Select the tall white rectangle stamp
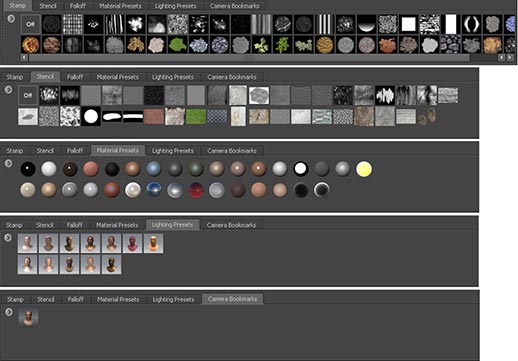Viewport: 518px width, 361px height. (451, 24)
